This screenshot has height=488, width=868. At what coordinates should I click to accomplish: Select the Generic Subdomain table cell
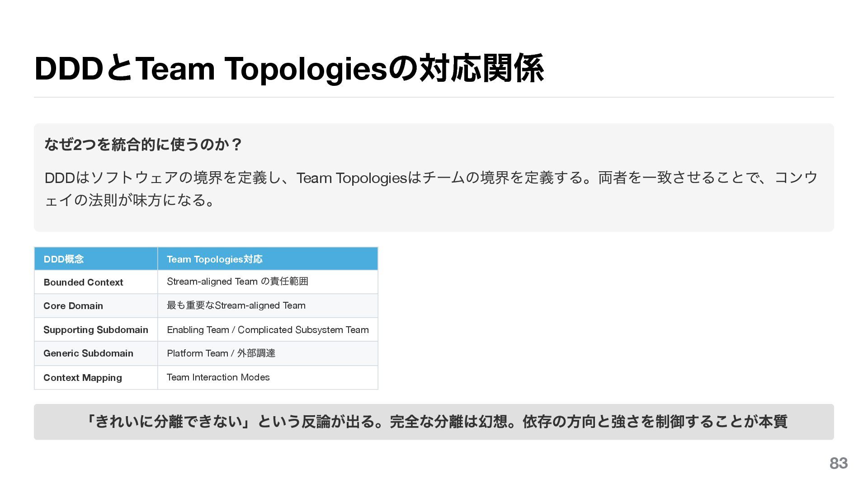point(88,353)
